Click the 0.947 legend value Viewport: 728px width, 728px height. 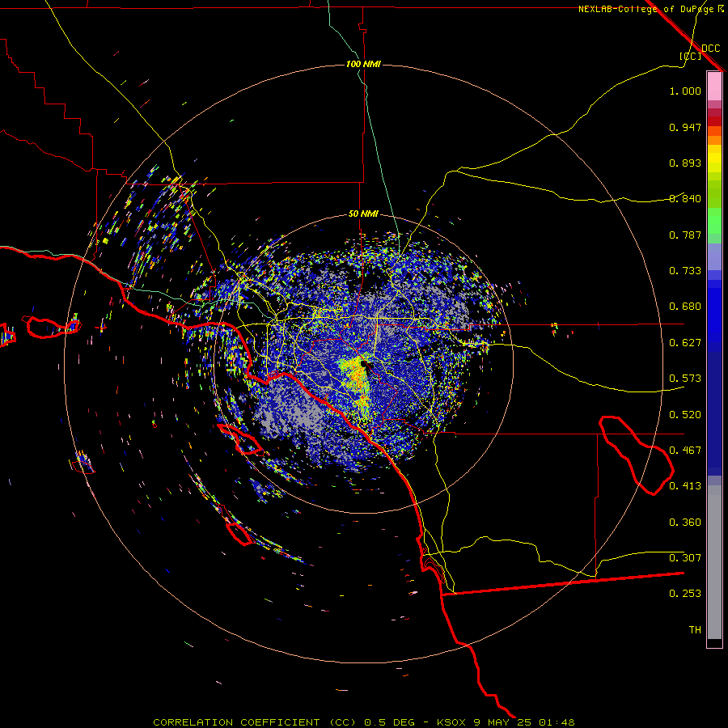[685, 127]
